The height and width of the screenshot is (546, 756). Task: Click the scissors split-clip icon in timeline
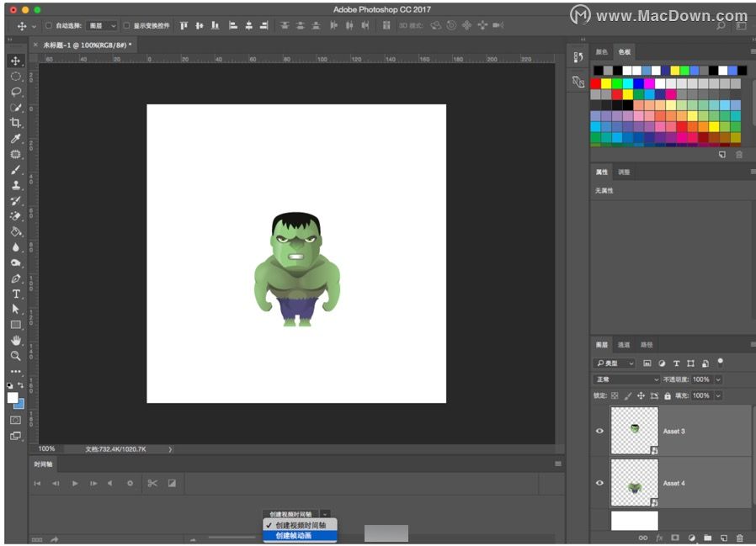pos(152,484)
